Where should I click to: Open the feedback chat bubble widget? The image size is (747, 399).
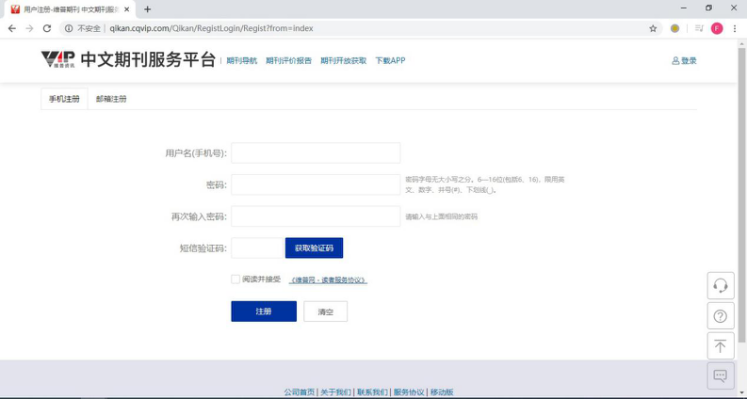720,376
